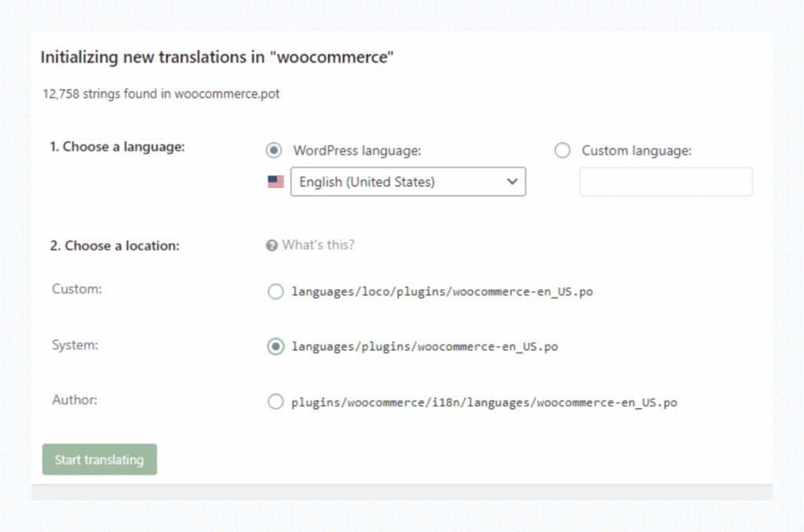Select the Custom language radio button
This screenshot has height=532, width=804.
562,150
